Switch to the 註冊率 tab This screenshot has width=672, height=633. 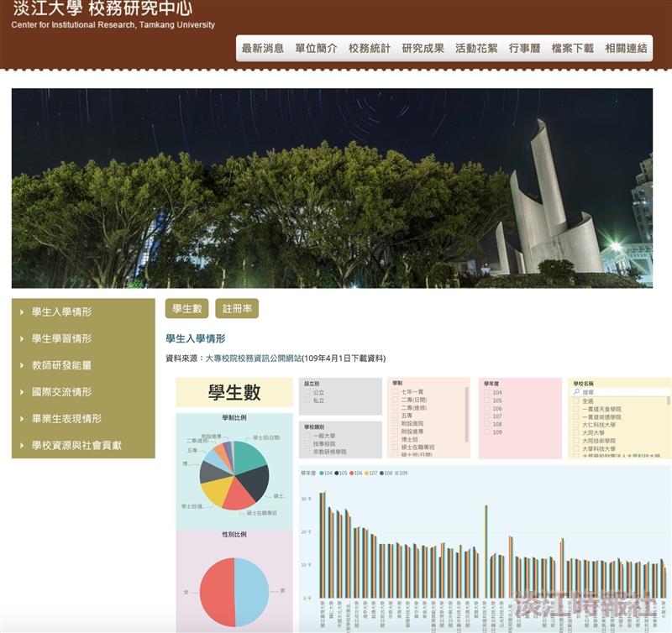pyautogui.click(x=237, y=308)
